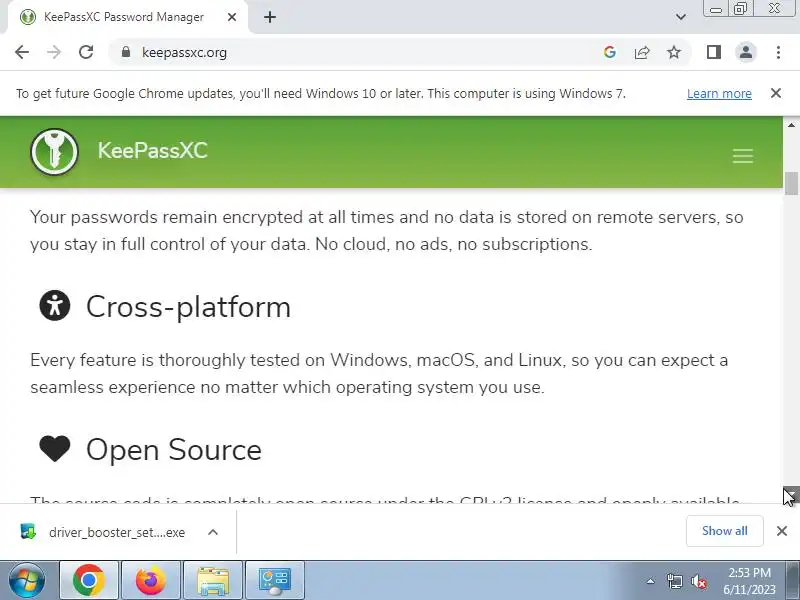Close the downloads bar
This screenshot has height=600, width=800.
pyautogui.click(x=782, y=531)
